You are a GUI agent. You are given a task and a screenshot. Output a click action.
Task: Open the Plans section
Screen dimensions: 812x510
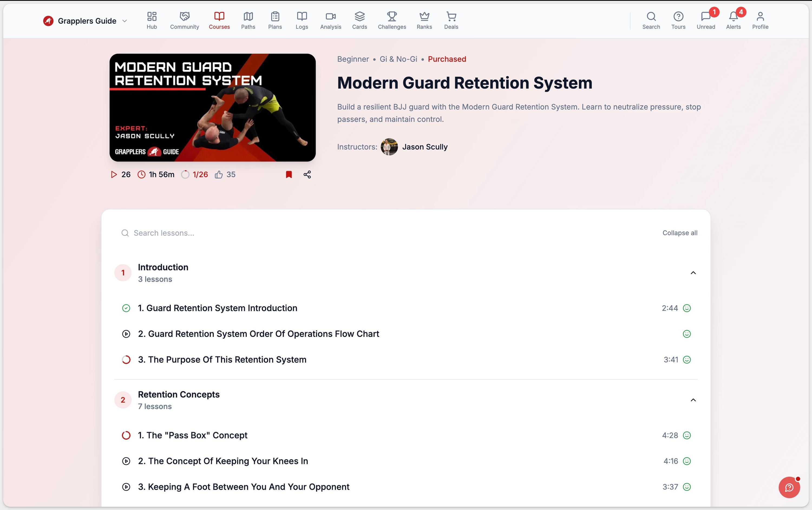(275, 21)
